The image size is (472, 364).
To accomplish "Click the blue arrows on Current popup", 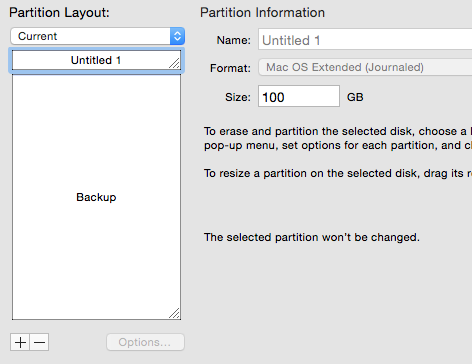I will 177,36.
